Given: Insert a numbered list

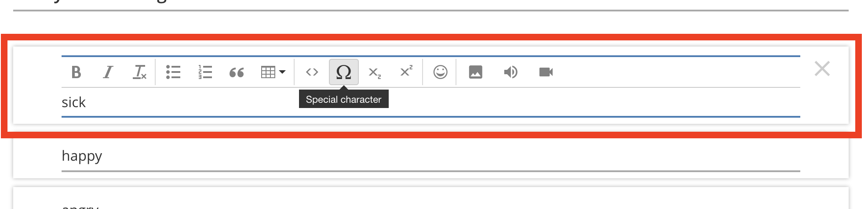Looking at the screenshot, I should click(205, 72).
